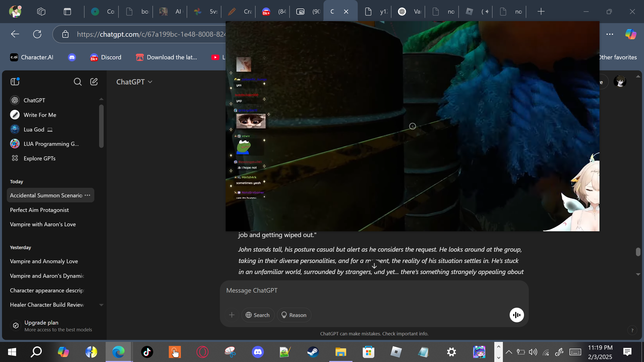Open Opera GX from the taskbar
The height and width of the screenshot is (362, 644).
click(203, 352)
